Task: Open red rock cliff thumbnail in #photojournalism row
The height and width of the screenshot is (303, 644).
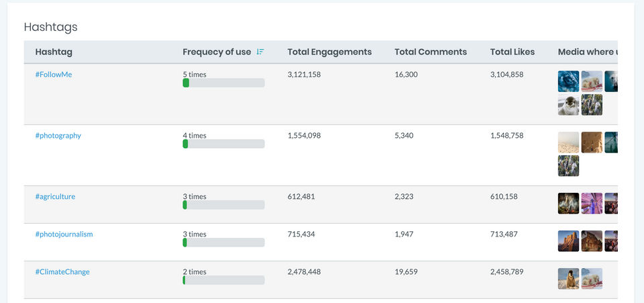Action: pyautogui.click(x=568, y=241)
